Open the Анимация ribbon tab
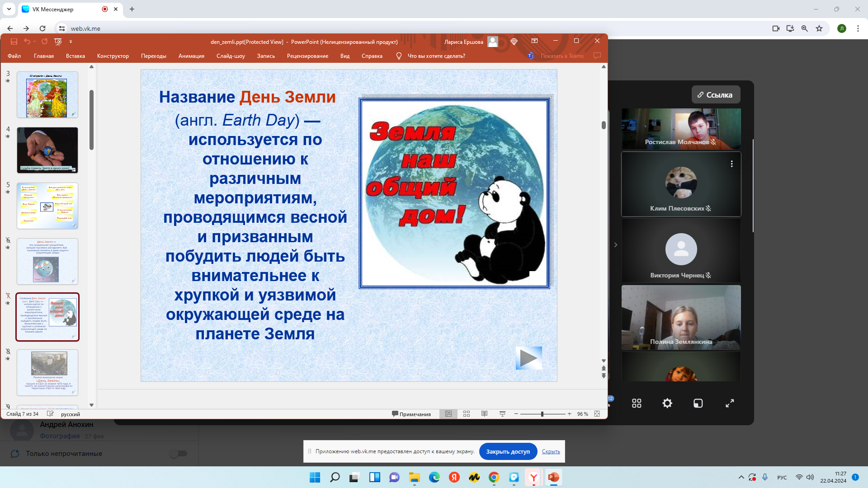Image resolution: width=868 pixels, height=488 pixels. 191,56
